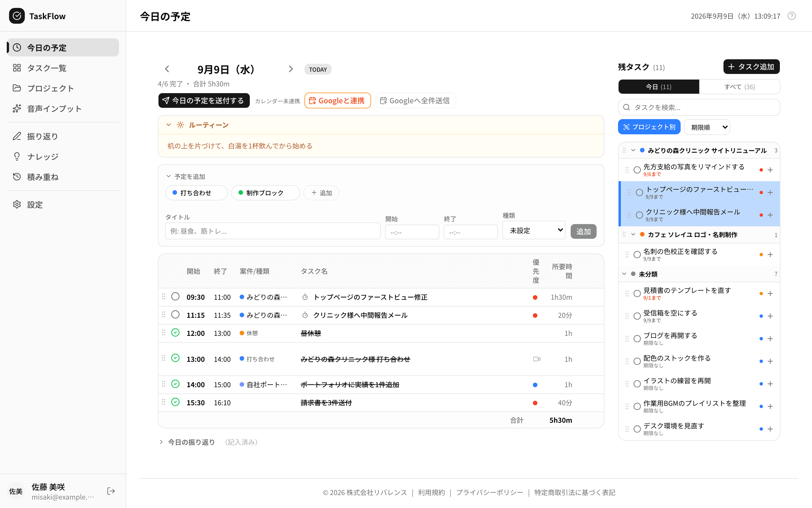The image size is (812, 508).
Task: Click タスクを検索 search field
Action: pyautogui.click(x=699, y=108)
